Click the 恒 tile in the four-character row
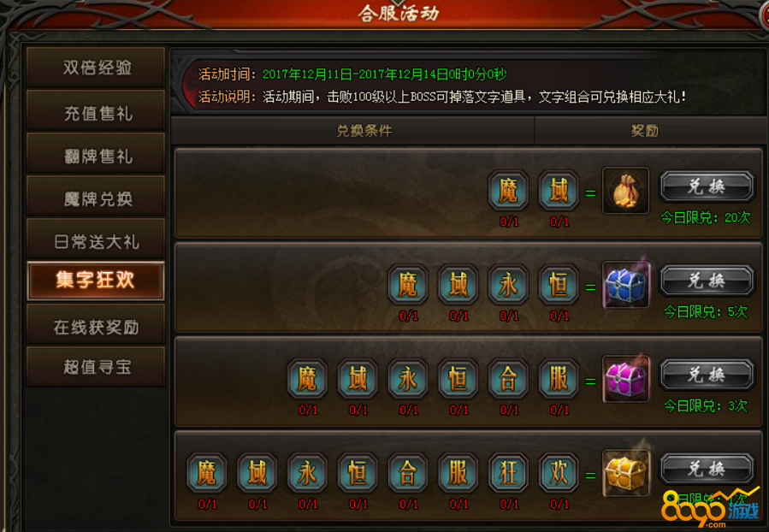 click(x=558, y=284)
